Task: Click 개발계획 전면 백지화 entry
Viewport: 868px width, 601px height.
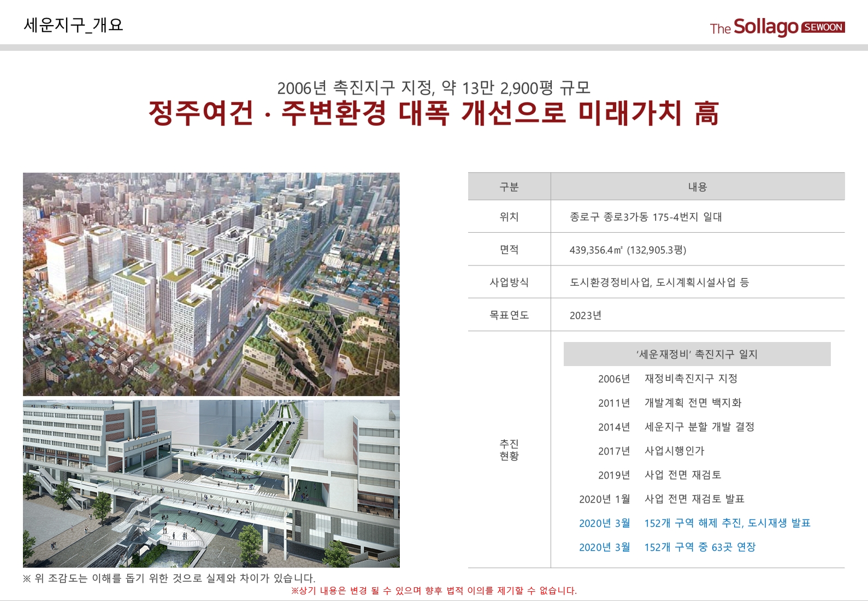Action: click(x=693, y=403)
